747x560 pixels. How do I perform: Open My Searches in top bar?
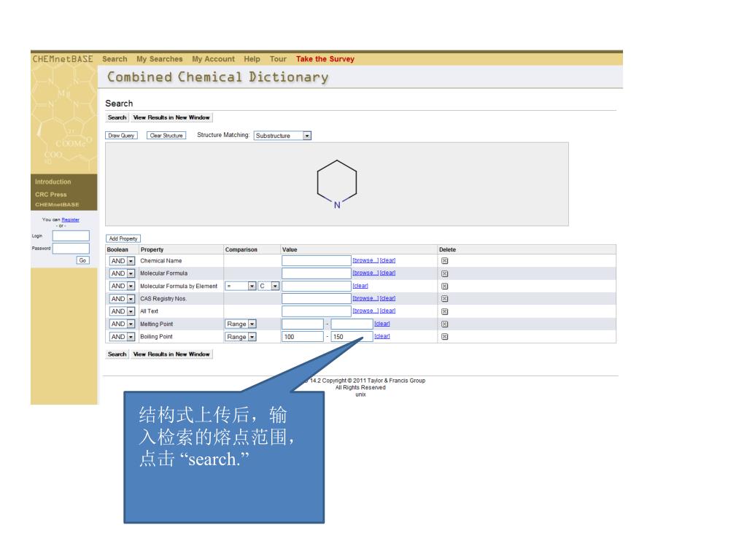point(160,59)
